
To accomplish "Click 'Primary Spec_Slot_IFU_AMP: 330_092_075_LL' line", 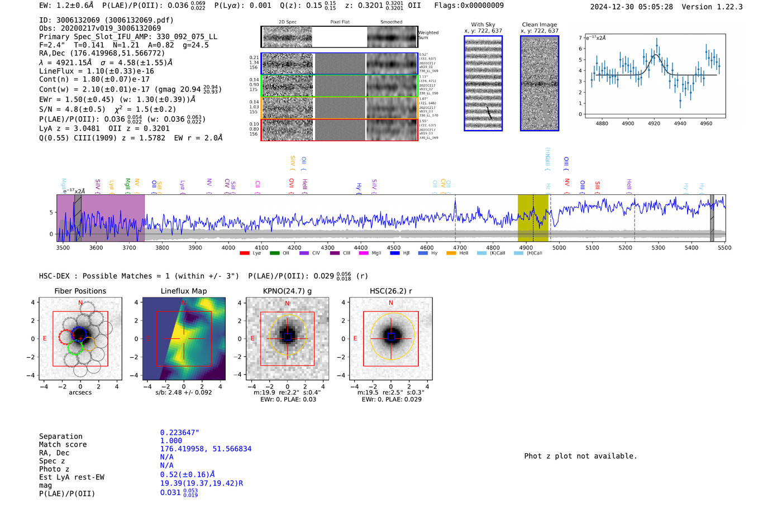I will pos(128,37).
